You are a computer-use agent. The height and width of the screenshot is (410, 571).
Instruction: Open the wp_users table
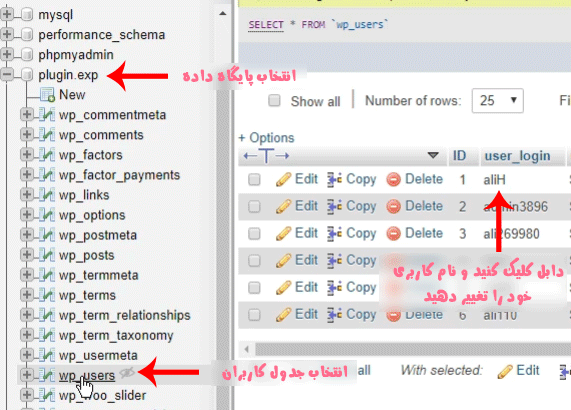click(x=87, y=376)
